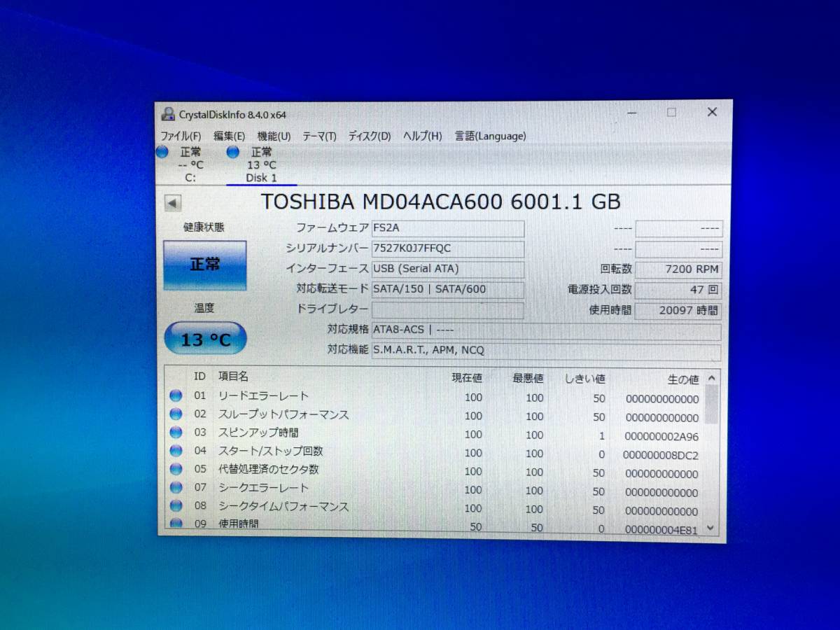
Task: Click the power-on count field 47 回
Action: (678, 290)
